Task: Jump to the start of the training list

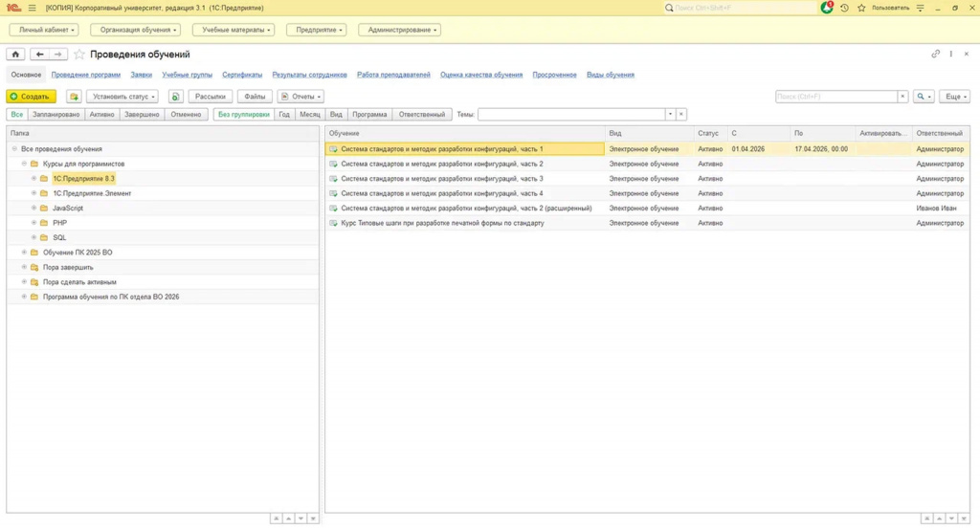Action: pyautogui.click(x=926, y=519)
